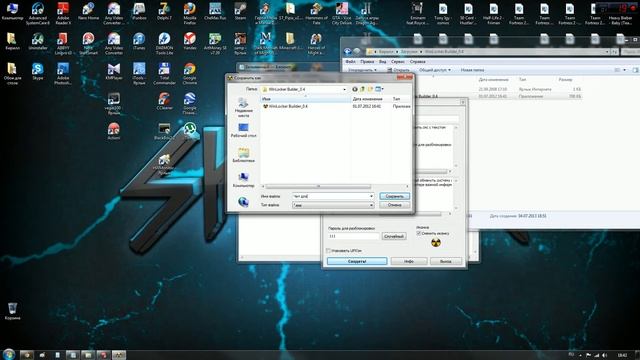Open the CCleaner desktop icon
This screenshot has width=640, height=360.
point(164,101)
